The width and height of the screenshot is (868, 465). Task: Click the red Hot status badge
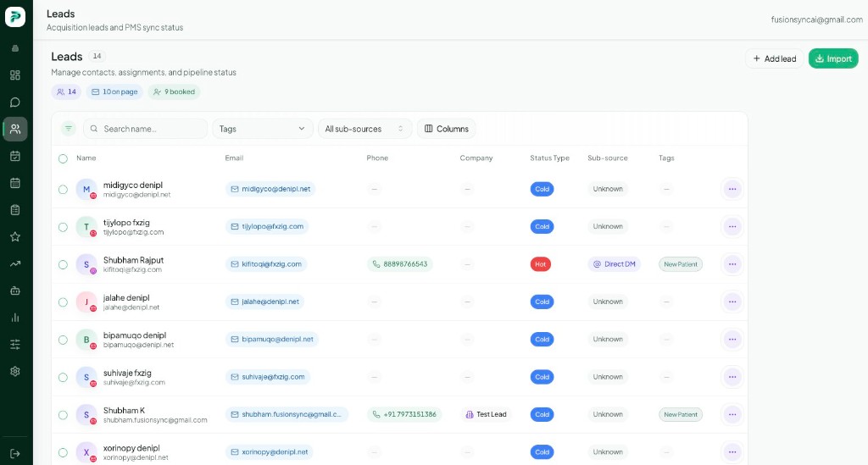540,264
